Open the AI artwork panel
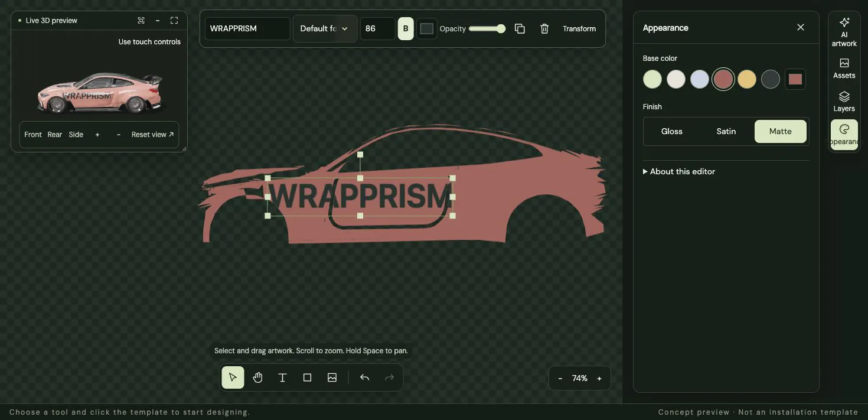The image size is (868, 420). pos(844,32)
